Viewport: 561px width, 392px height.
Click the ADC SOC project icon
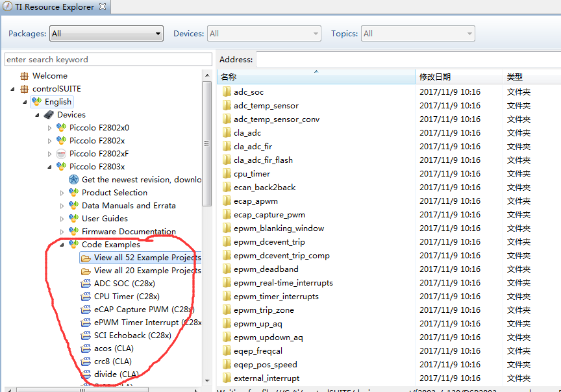click(86, 284)
